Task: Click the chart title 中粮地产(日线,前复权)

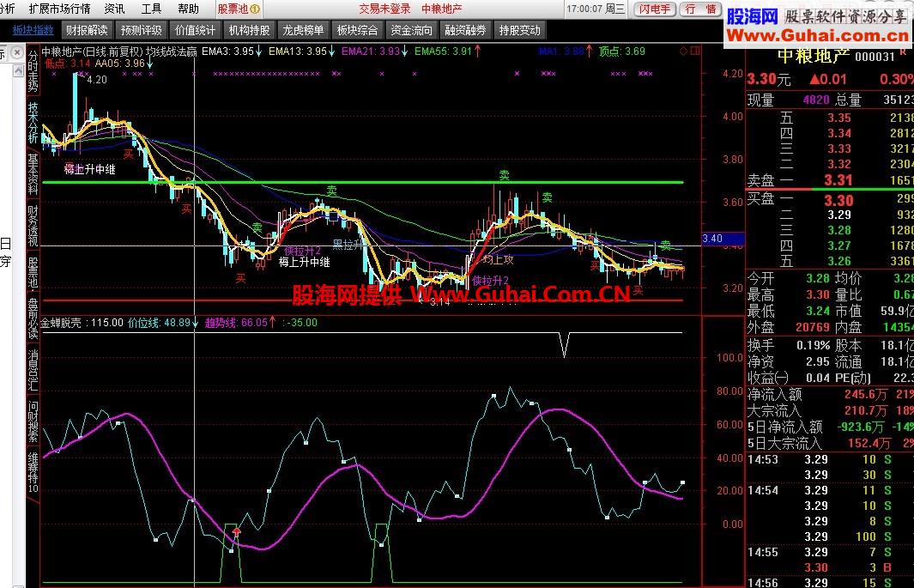Action: pos(92,52)
